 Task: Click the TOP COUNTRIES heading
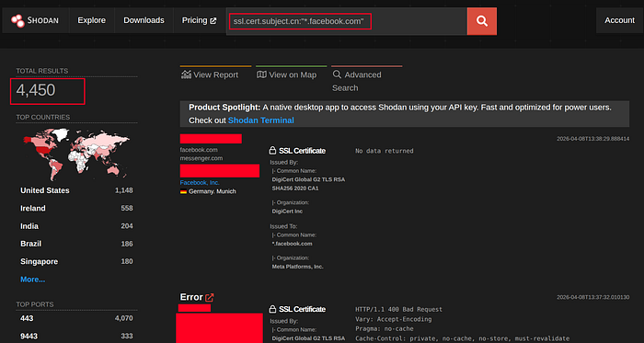[x=43, y=118]
